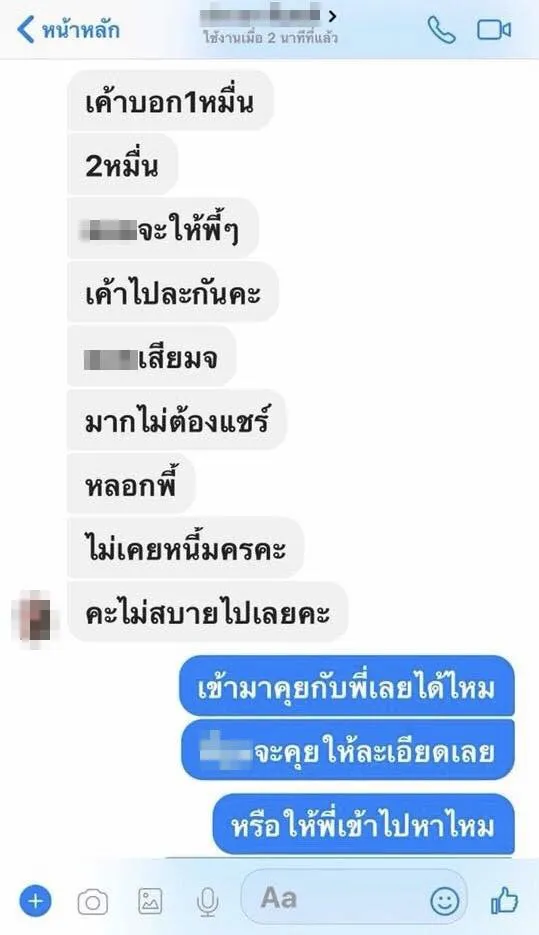The width and height of the screenshot is (539, 935).
Task: Expand contact details chevron beside name
Action: coord(332,16)
